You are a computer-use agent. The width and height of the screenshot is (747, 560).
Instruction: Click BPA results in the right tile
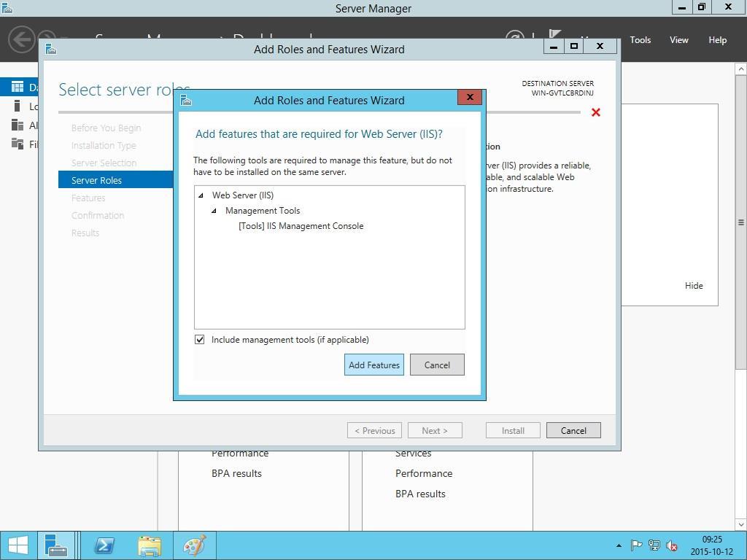420,494
